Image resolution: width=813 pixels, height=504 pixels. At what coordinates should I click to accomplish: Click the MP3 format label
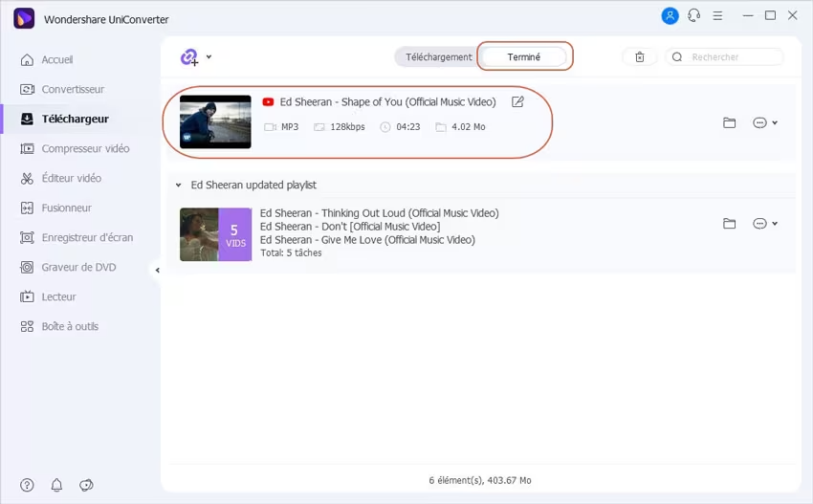point(290,127)
